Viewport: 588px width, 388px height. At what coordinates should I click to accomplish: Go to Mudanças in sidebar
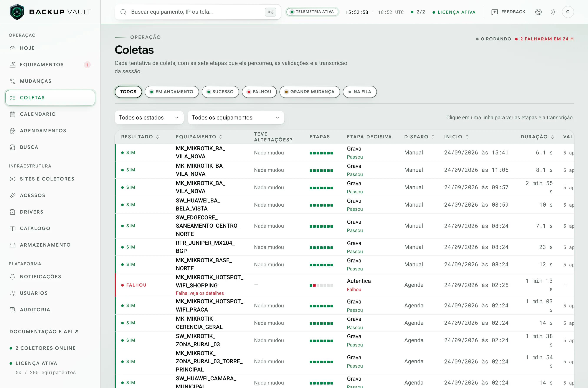pos(50,81)
